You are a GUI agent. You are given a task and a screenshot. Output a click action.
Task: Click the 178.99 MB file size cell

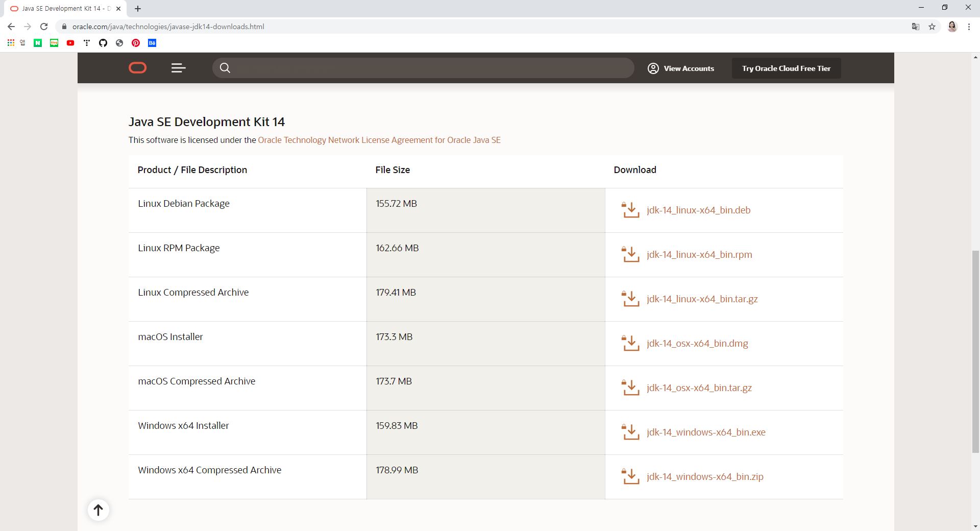[485, 477]
